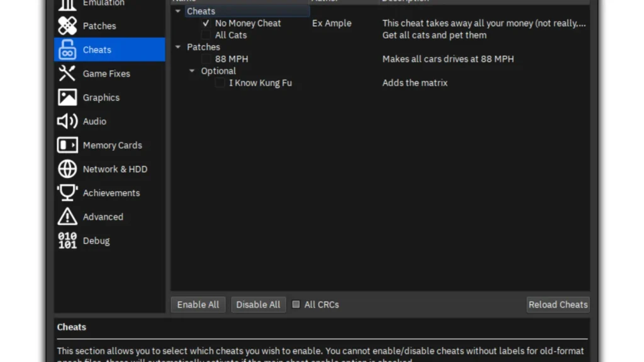
Task: Select the Cheats sidebar icon
Action: [67, 50]
